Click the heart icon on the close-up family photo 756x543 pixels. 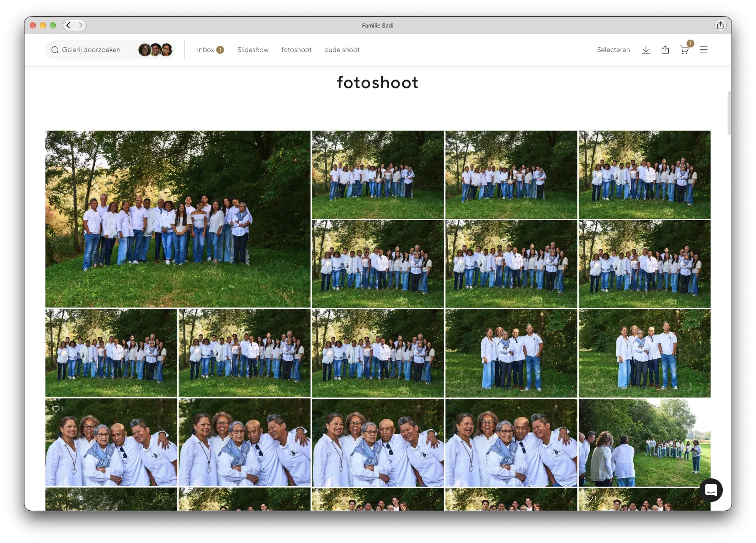tap(56, 409)
